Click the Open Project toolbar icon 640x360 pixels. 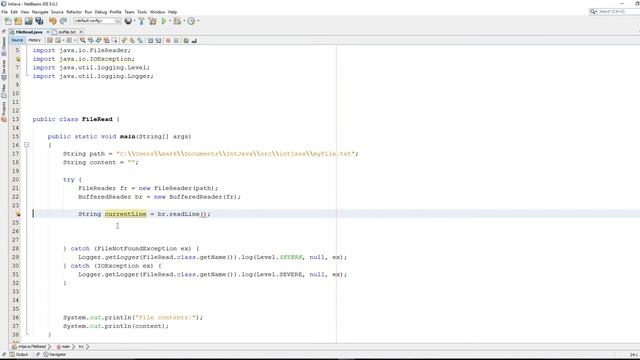29,21
